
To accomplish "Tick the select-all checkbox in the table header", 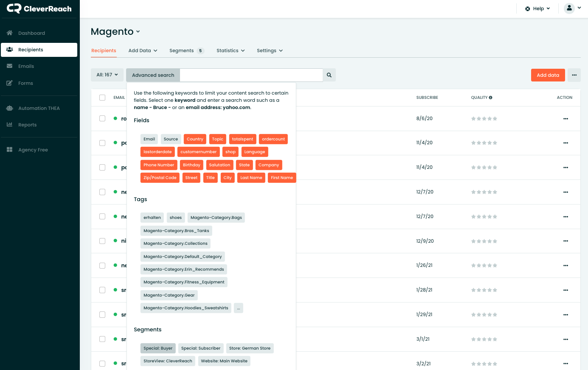I will pyautogui.click(x=102, y=98).
